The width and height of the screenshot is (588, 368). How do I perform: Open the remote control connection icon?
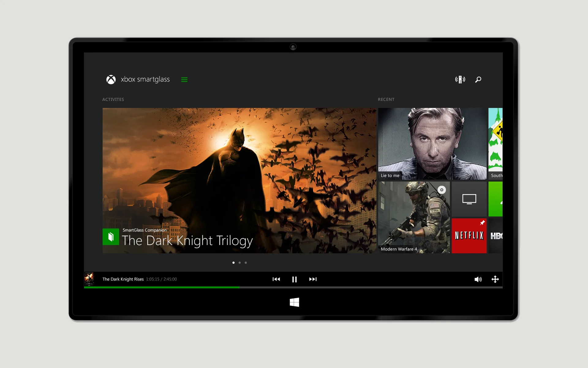click(x=460, y=80)
